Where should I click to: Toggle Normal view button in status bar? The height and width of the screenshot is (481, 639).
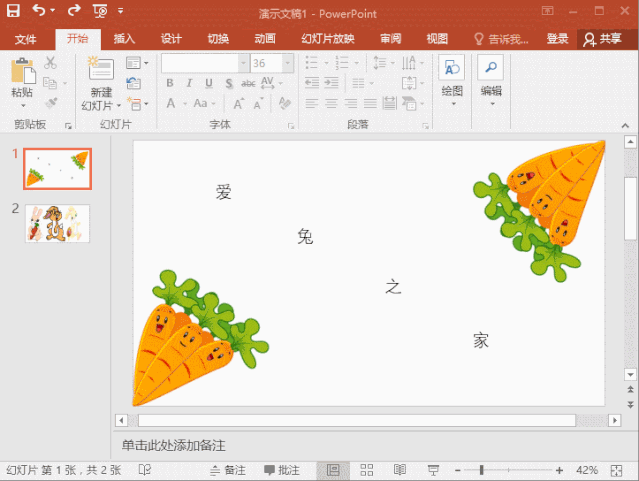(x=333, y=470)
